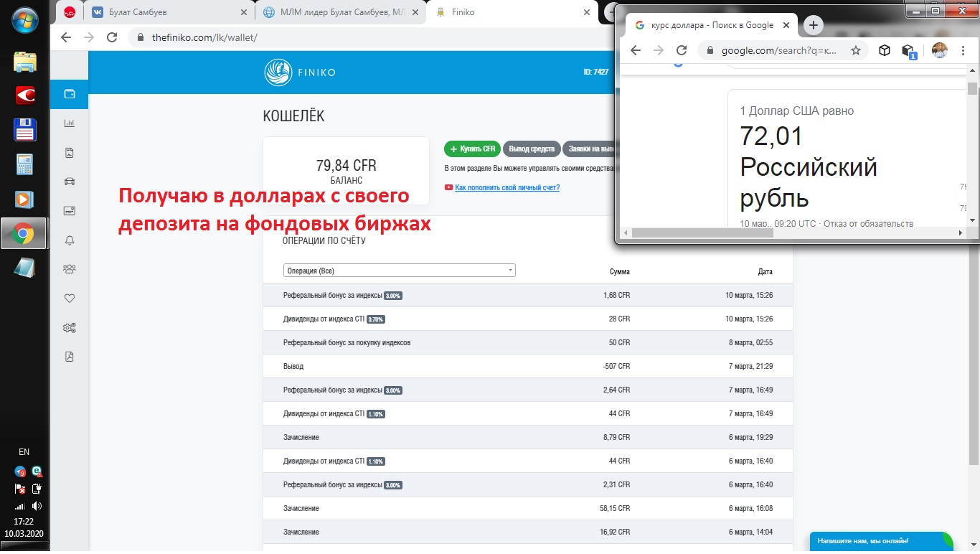Click the Finiko logo in the header
The image size is (980, 554).
[300, 72]
